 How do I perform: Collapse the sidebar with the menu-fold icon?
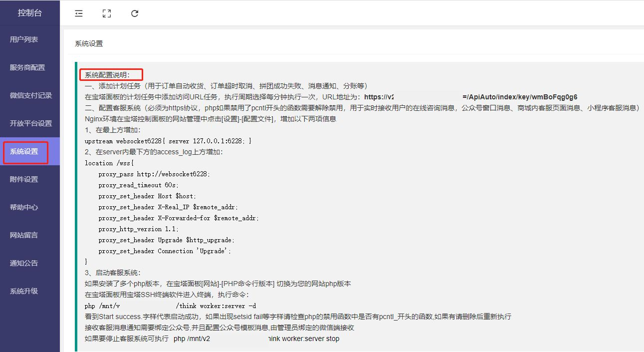coord(79,13)
